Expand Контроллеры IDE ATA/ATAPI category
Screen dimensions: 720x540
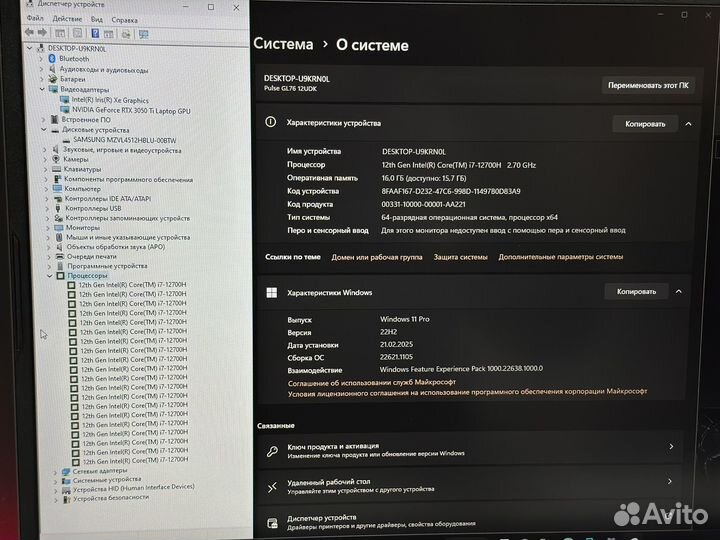[x=46, y=199]
